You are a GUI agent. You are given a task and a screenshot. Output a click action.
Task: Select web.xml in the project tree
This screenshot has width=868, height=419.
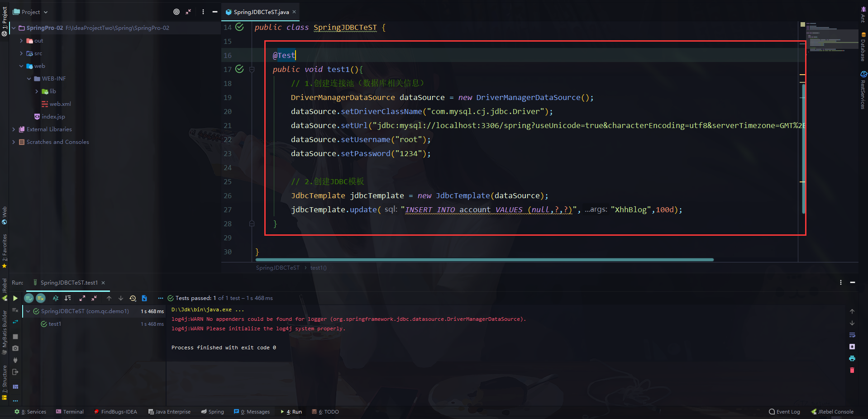[60, 104]
